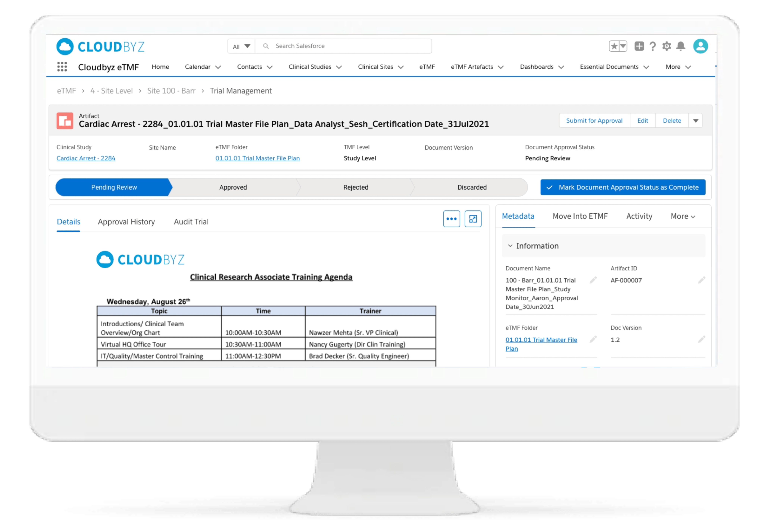View notifications bell icon
Viewport: 769px width, 532px height.
[x=681, y=46]
